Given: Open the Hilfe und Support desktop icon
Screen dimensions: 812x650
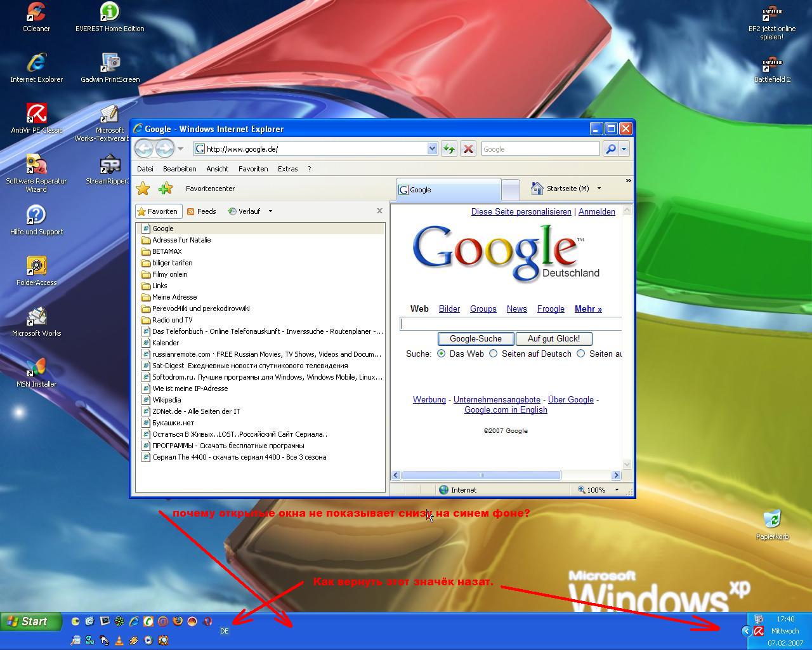Looking at the screenshot, I should click(x=36, y=220).
